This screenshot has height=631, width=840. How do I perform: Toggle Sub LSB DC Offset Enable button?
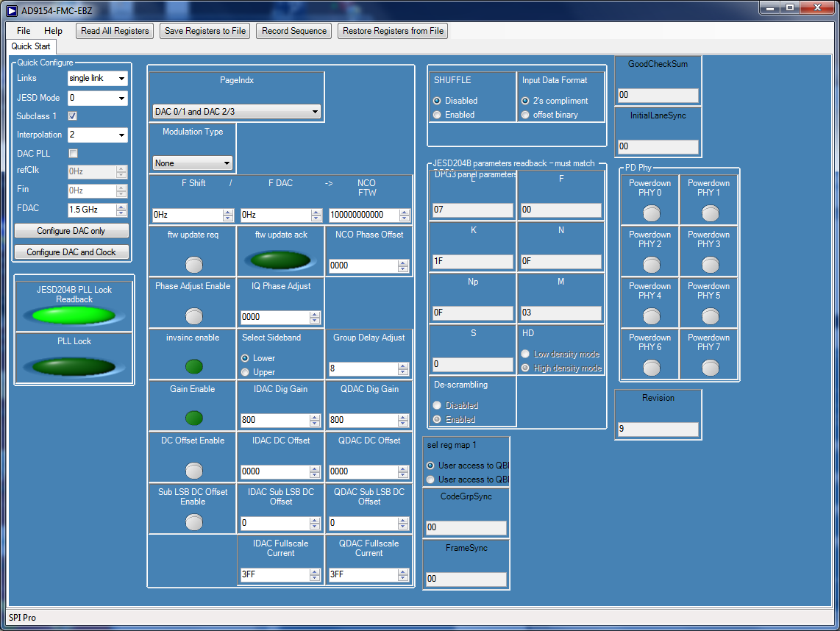pyautogui.click(x=194, y=521)
